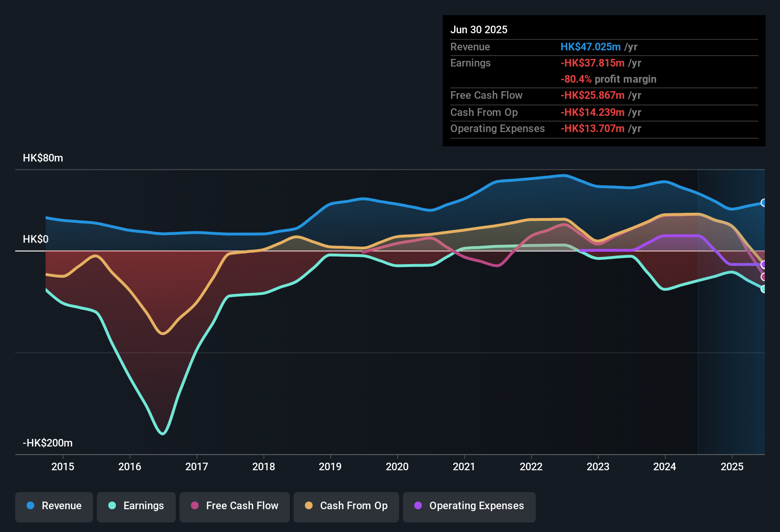Select the blue Revenue legend dot
Viewport: 780px width, 532px height.
[x=30, y=506]
